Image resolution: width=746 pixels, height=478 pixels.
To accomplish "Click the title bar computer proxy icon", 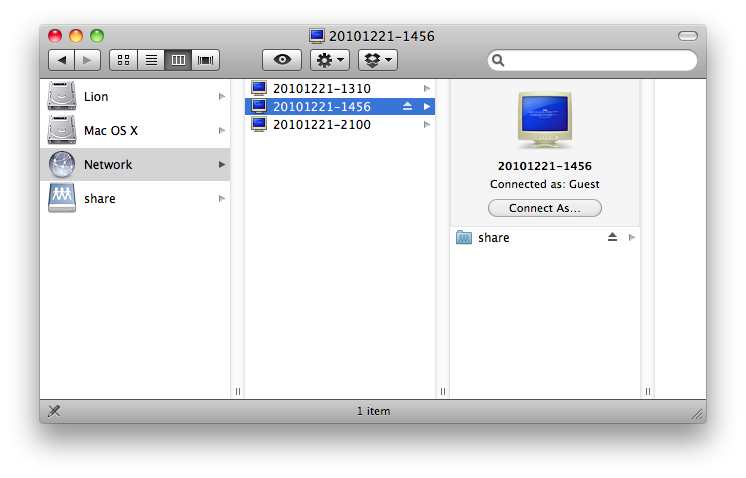I will pyautogui.click(x=317, y=36).
